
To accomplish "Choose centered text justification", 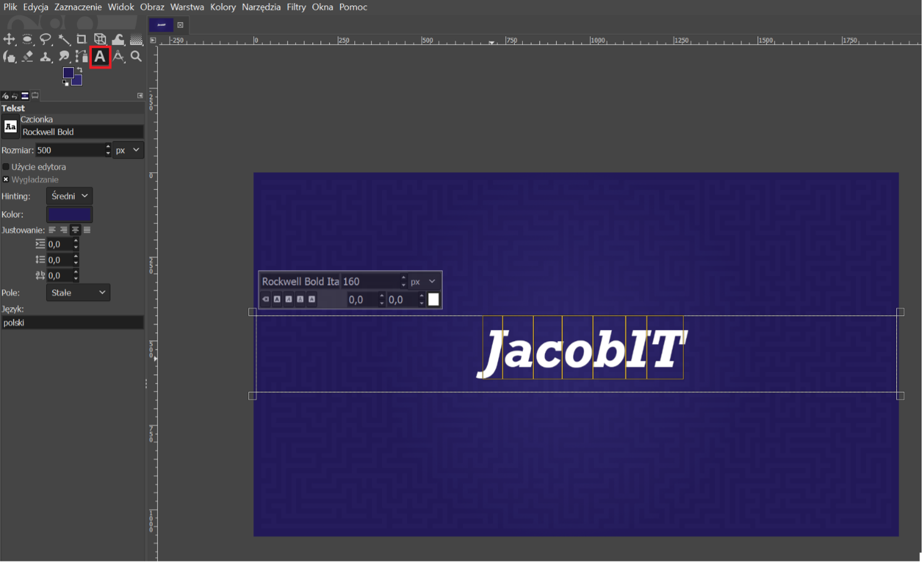I will [x=75, y=230].
